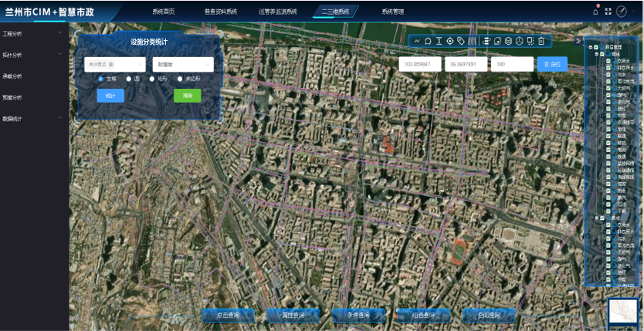
Task: Click the polyline measure icon in map toolbar
Action: (x=418, y=41)
